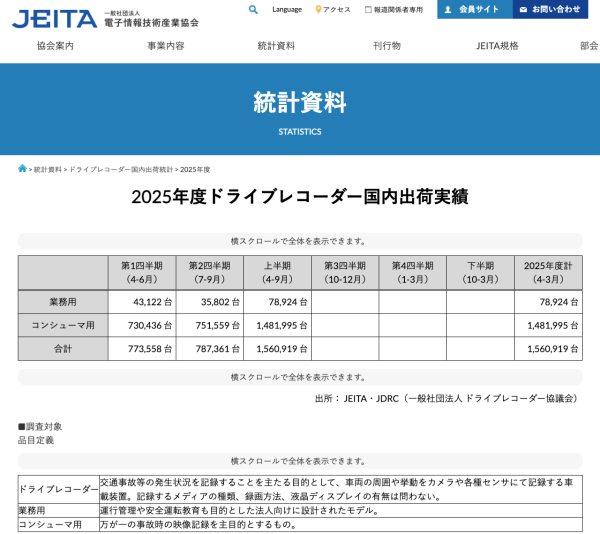Click 2025年度 in the breadcrumb
This screenshot has width=600, height=534.
tap(195, 169)
